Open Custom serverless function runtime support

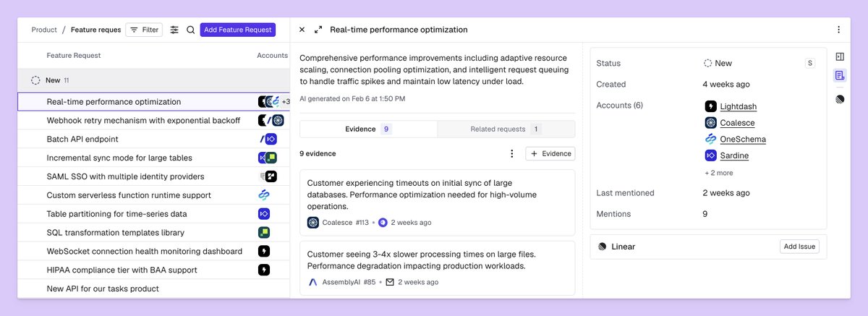pyautogui.click(x=129, y=195)
